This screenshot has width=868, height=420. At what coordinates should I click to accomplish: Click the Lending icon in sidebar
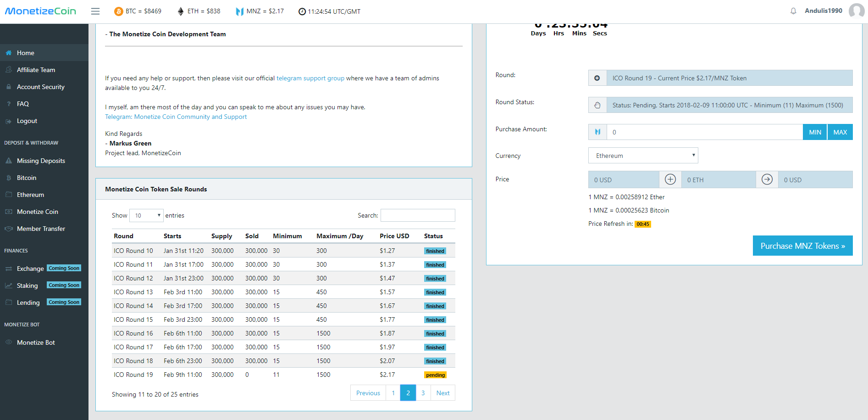tap(9, 302)
